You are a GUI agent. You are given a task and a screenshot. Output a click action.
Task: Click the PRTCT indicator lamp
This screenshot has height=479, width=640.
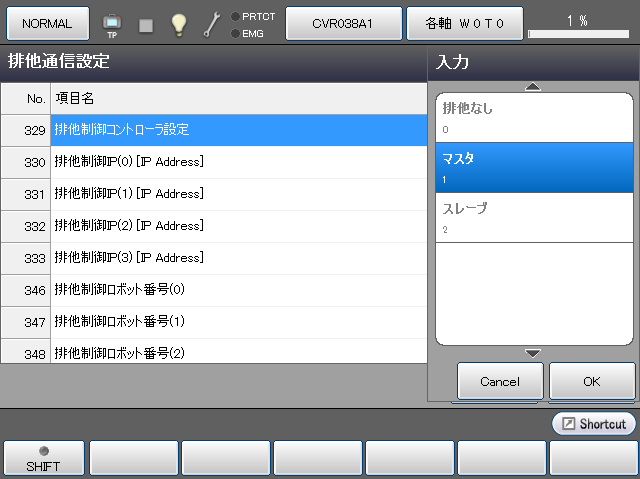(x=235, y=16)
